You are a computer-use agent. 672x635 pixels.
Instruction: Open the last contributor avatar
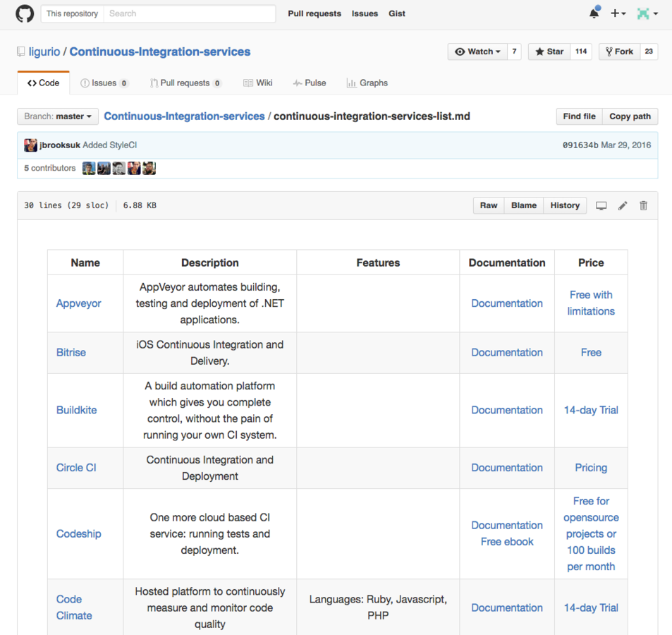[149, 168]
